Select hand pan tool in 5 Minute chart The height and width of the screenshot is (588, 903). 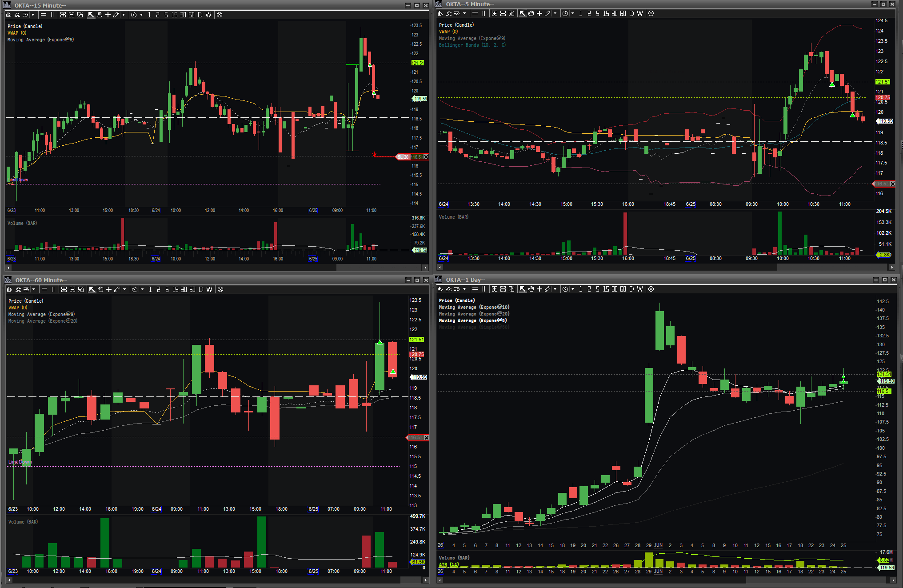click(531, 13)
